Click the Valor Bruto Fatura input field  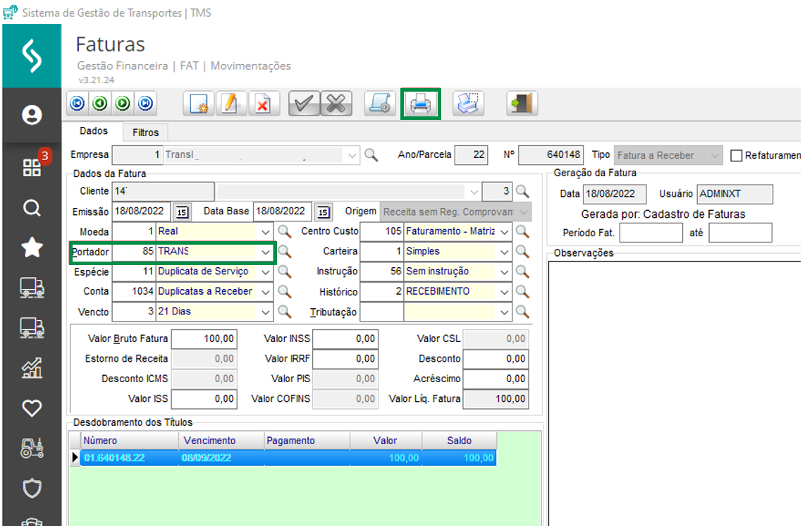point(204,339)
